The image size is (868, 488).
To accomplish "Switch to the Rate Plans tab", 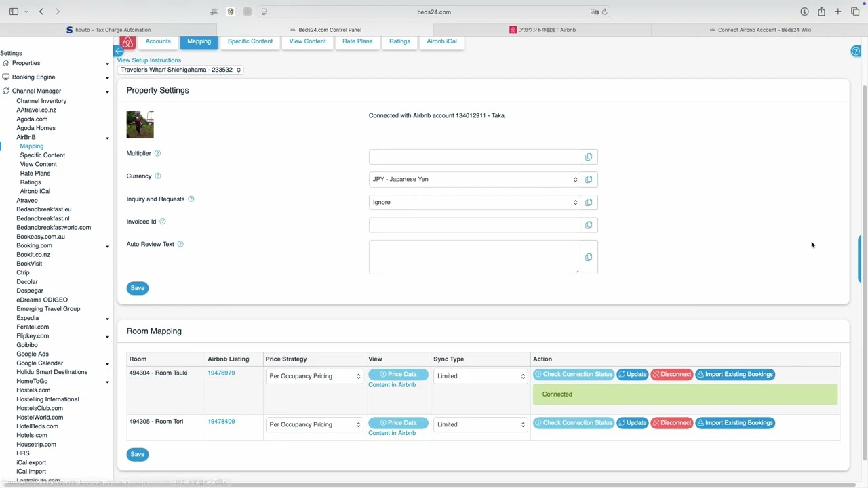I will pyautogui.click(x=357, y=42).
